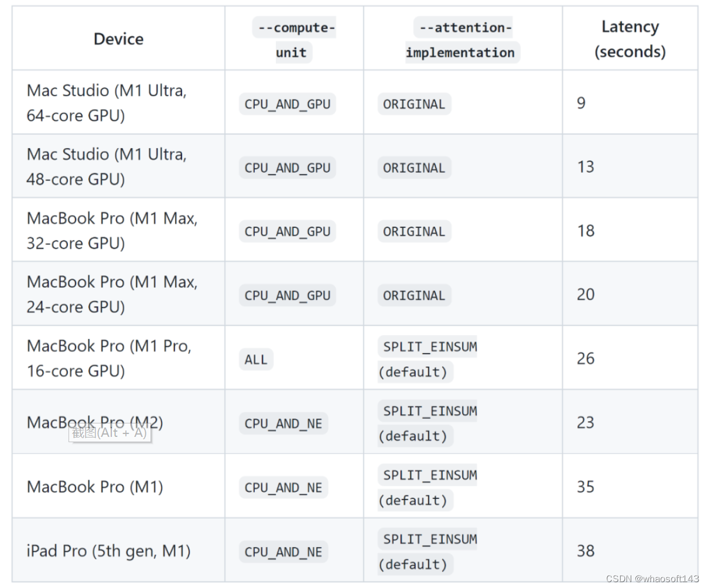Click the screenshot (Alt + A) tooltip

tap(110, 433)
